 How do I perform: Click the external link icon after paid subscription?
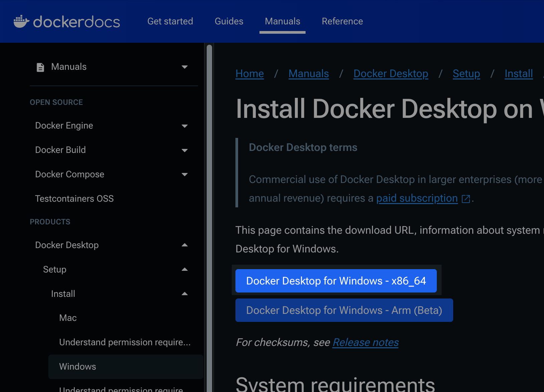pyautogui.click(x=466, y=199)
